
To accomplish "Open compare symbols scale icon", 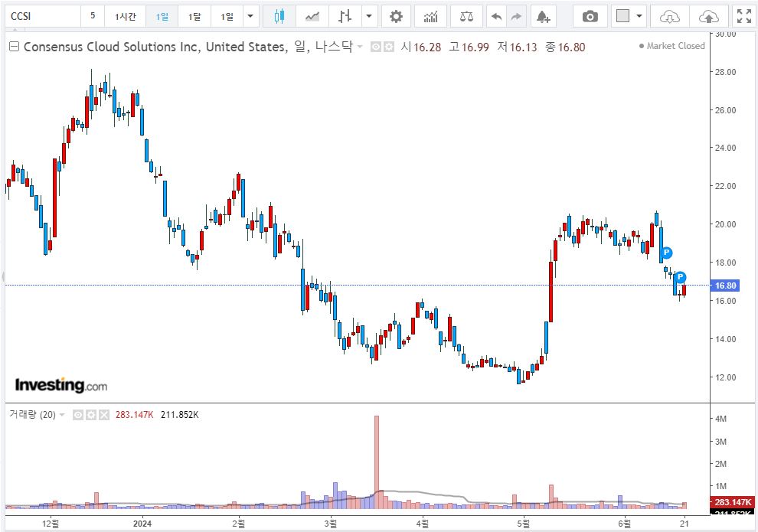I will [x=466, y=16].
